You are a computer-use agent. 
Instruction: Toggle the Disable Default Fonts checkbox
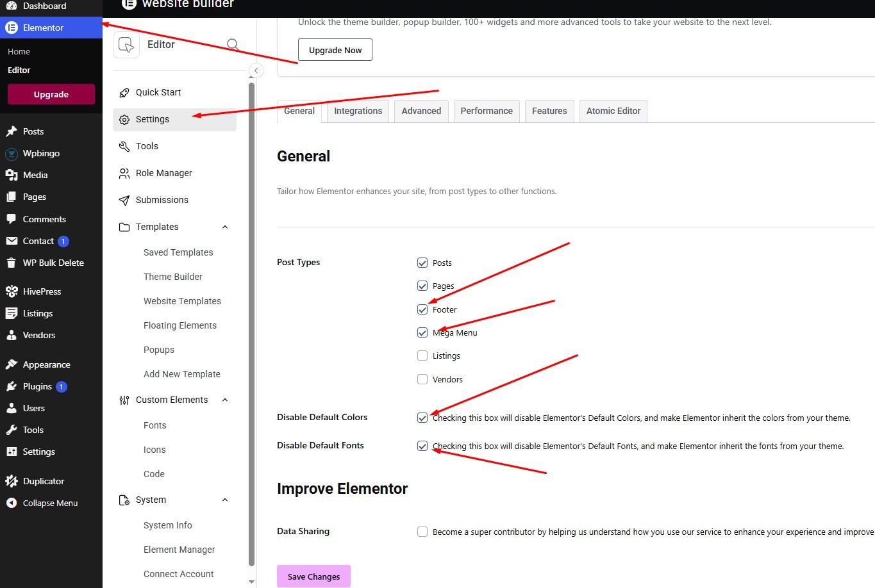pyautogui.click(x=422, y=446)
